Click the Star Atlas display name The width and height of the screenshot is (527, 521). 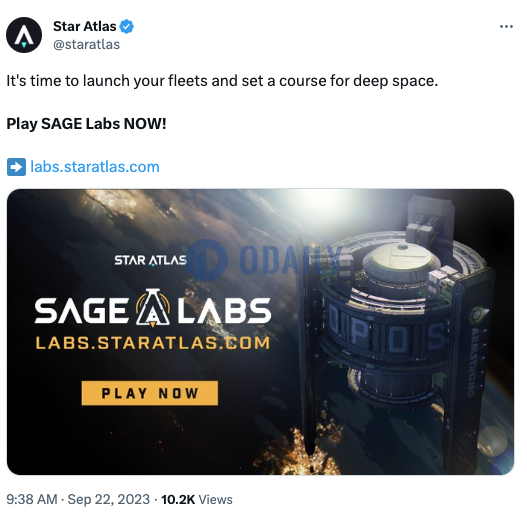(x=85, y=26)
